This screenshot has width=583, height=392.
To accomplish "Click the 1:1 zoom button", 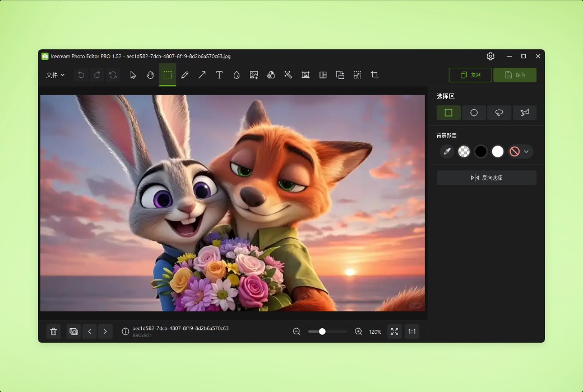I will (x=411, y=332).
